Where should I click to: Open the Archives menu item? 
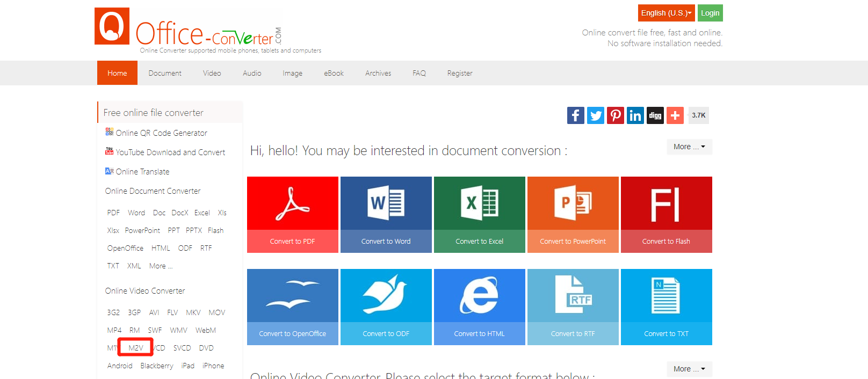click(378, 73)
